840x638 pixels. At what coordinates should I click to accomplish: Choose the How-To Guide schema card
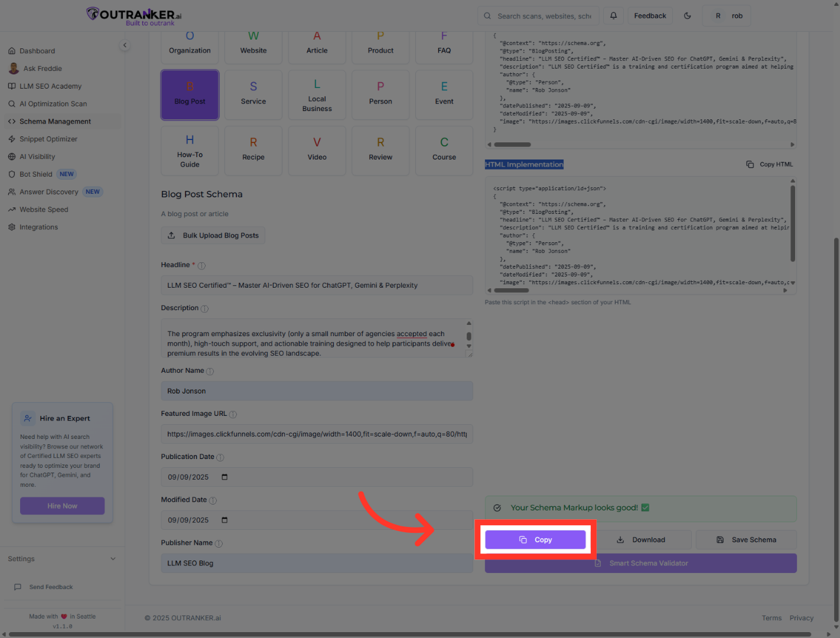coord(190,151)
